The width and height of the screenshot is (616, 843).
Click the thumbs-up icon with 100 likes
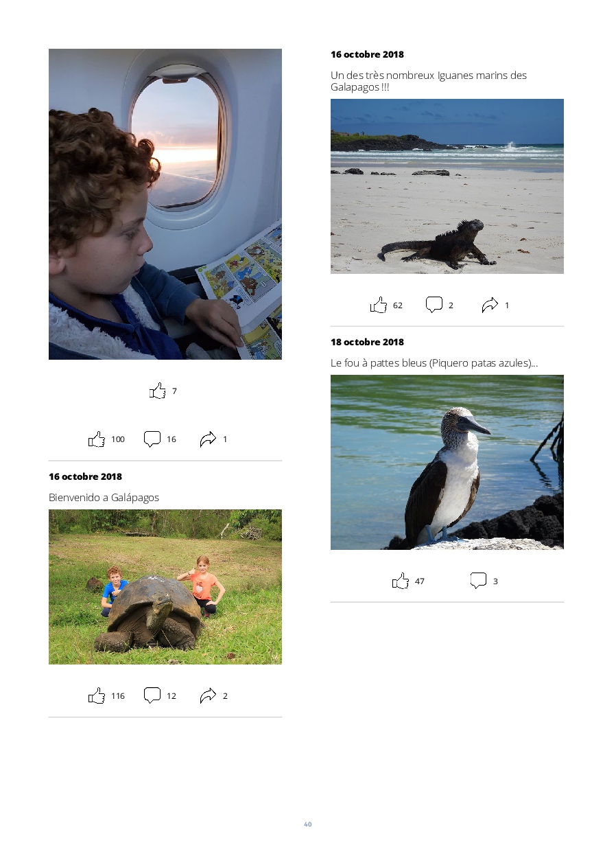coord(97,439)
